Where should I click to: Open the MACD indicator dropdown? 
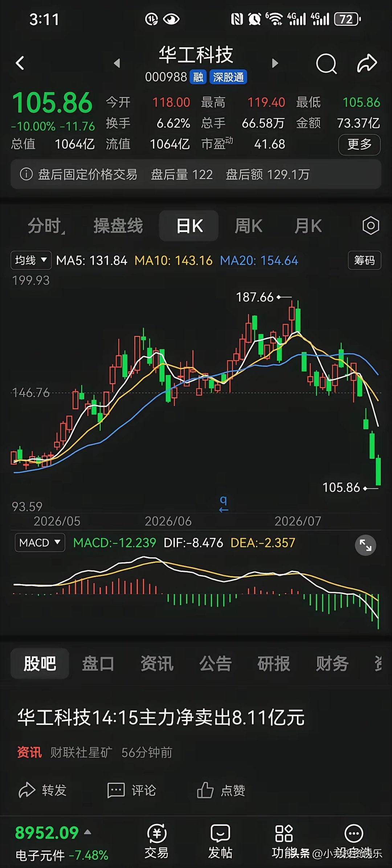point(40,543)
